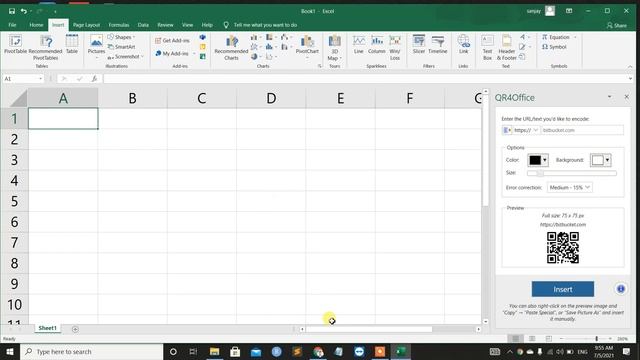
Task: Insert a Table from the ribbon
Action: (x=72, y=44)
